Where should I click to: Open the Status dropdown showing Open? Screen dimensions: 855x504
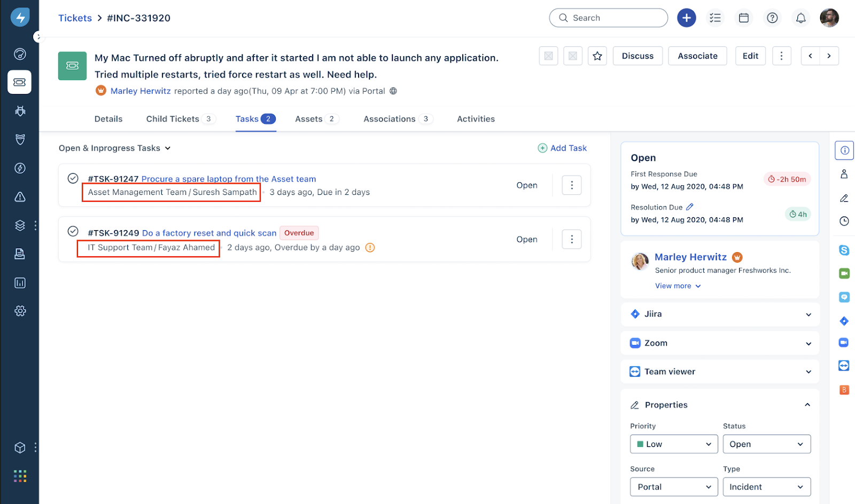767,444
